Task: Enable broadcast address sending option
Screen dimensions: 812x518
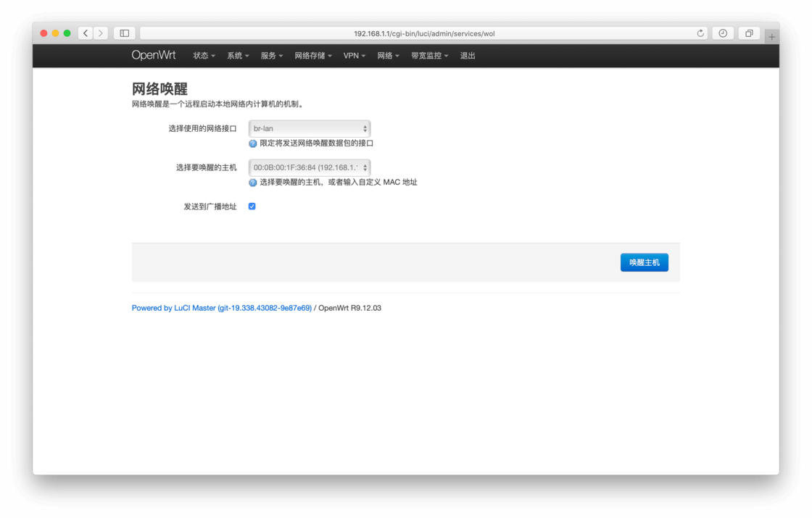Action: point(252,206)
